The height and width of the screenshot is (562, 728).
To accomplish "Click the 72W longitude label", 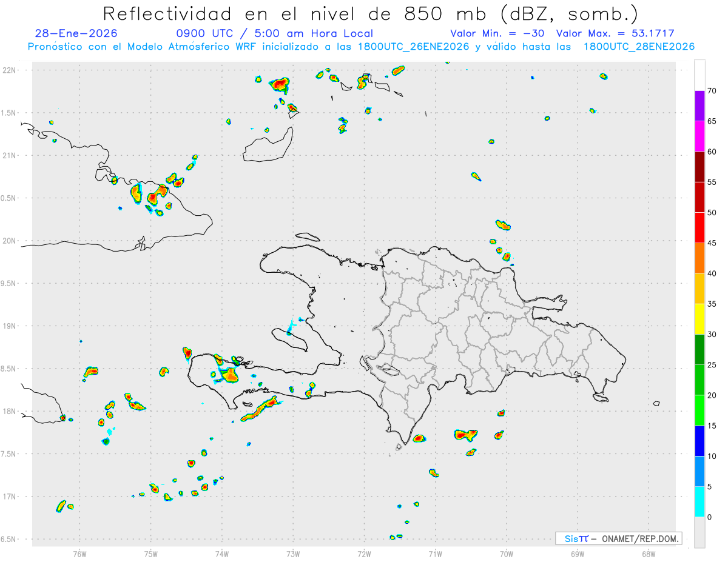I will tap(364, 554).
